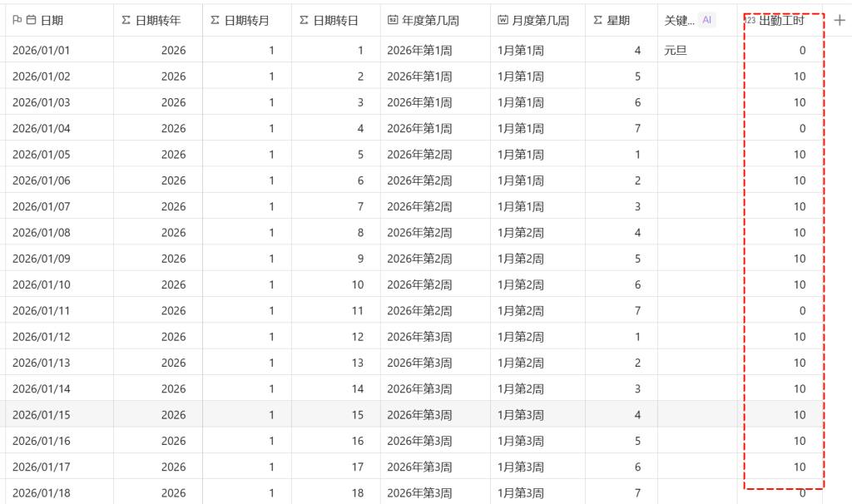Click the AI badge in 关键 column header
The height and width of the screenshot is (504, 852).
[706, 20]
